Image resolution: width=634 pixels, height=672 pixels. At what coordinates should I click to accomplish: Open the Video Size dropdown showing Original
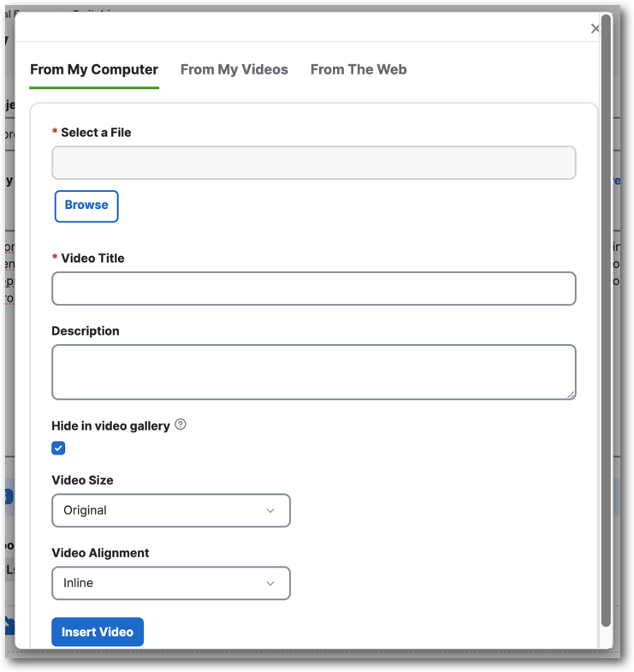[171, 510]
